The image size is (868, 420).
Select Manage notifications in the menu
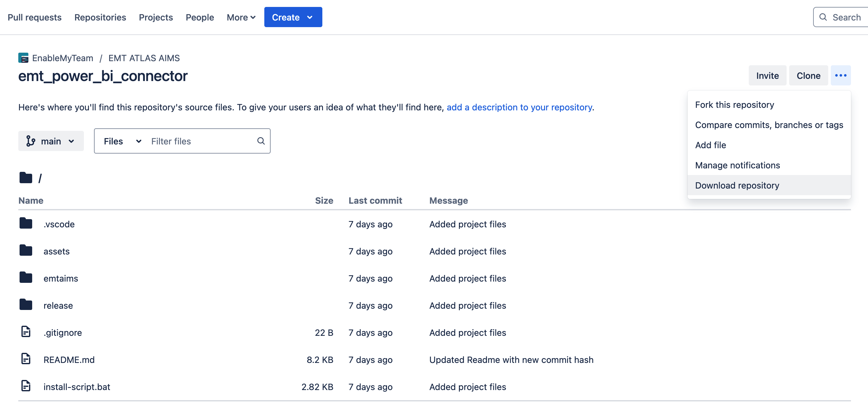737,165
